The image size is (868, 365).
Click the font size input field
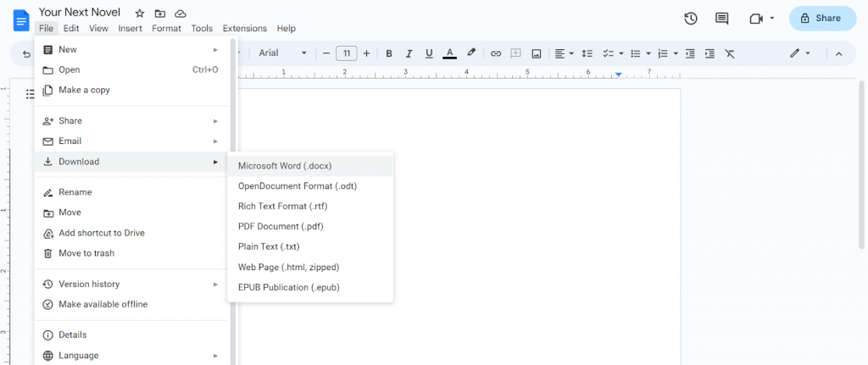tap(347, 53)
